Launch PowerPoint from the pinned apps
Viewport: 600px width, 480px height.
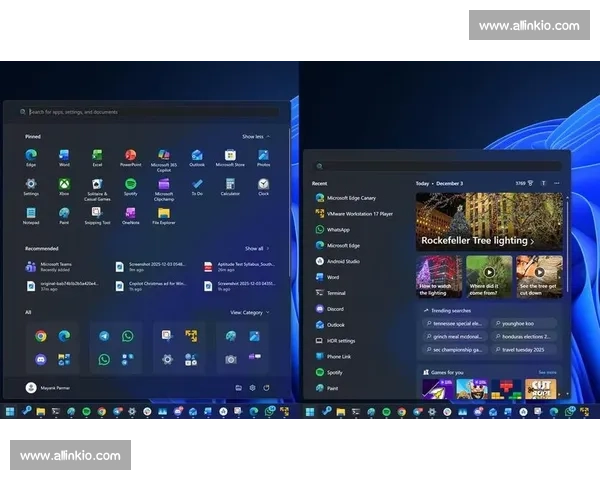coord(130,157)
